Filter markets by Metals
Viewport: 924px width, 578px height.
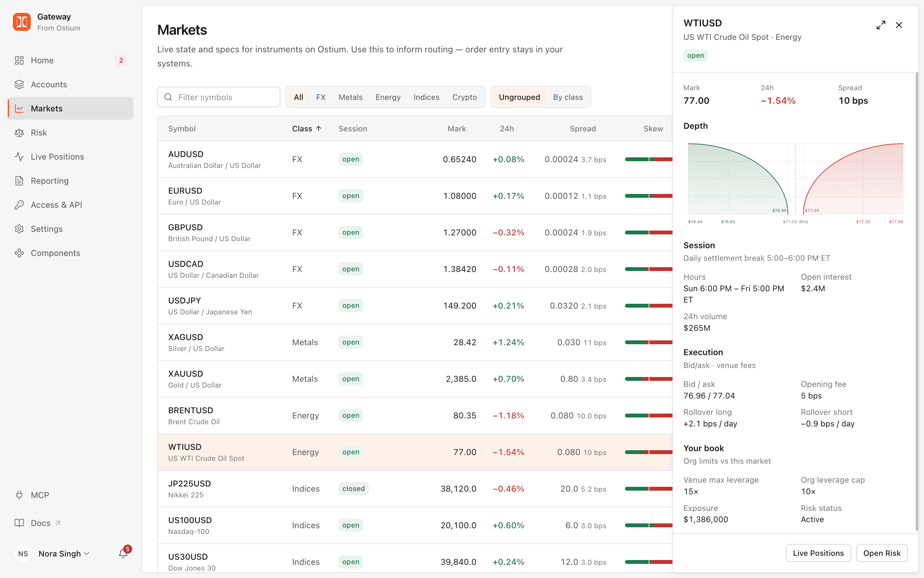coord(350,97)
